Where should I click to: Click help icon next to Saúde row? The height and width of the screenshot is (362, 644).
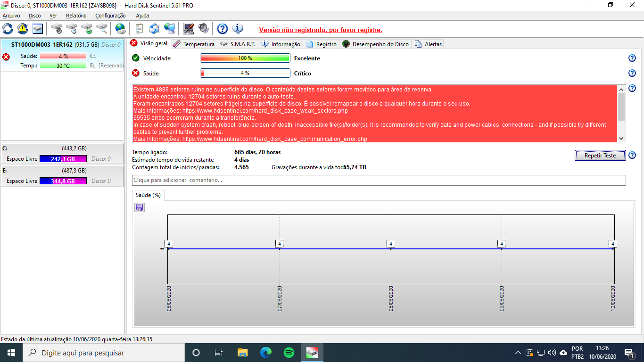[x=632, y=74]
